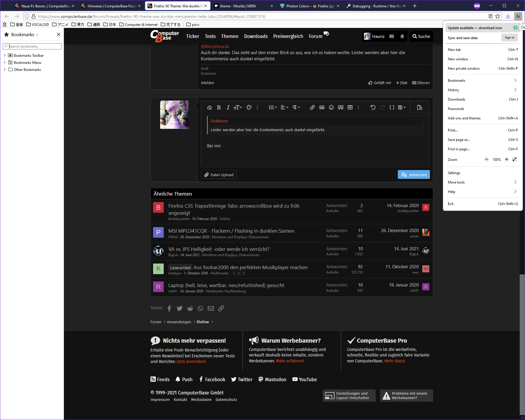Toggle italic formatting in editor
The image size is (525, 420).
click(x=228, y=107)
